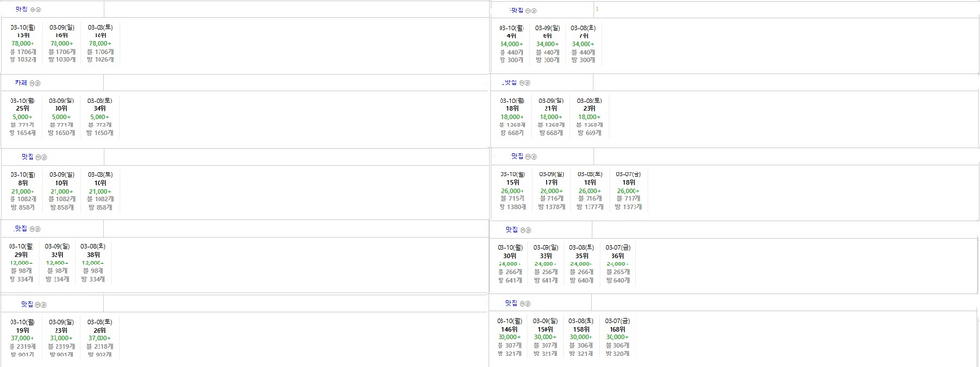Click first circle icon beside 카페 keyword
Image resolution: width=980 pixels, height=367 pixels.
pos(33,83)
